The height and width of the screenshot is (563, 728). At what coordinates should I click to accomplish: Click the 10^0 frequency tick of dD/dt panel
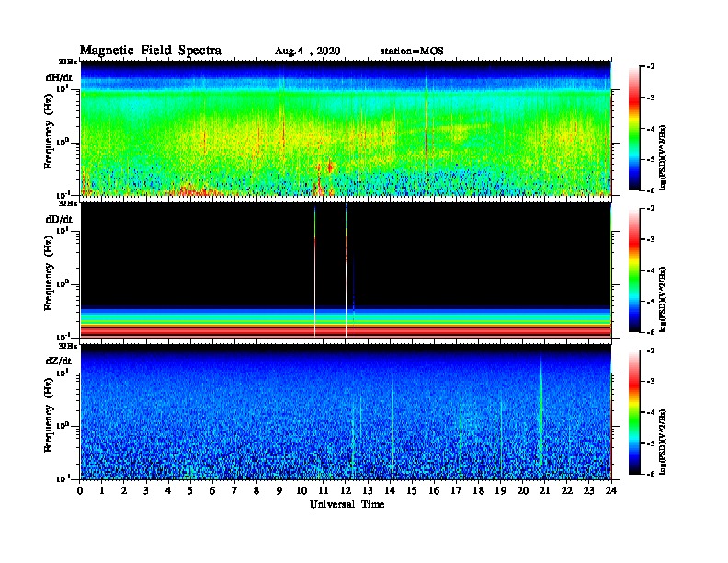coord(63,284)
